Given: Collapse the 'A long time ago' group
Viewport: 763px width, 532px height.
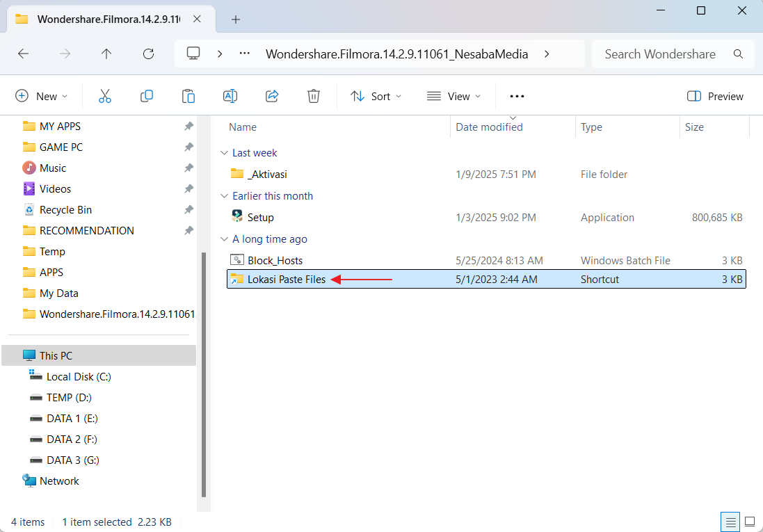Looking at the screenshot, I should (224, 239).
